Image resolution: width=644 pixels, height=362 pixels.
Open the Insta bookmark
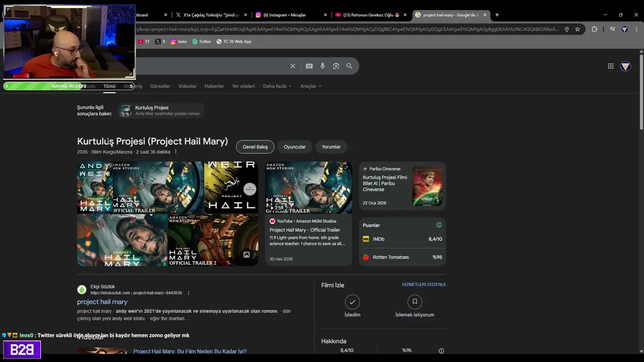[x=179, y=42]
